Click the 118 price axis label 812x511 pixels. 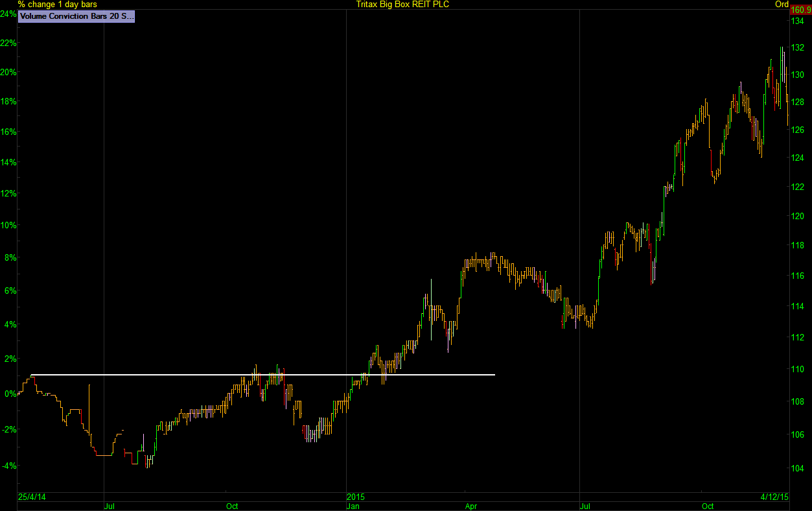click(x=797, y=246)
